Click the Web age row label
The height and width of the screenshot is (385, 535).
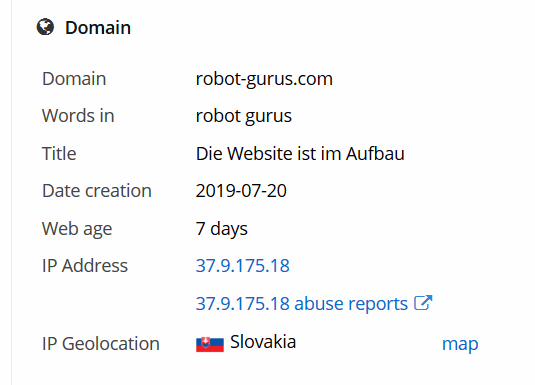pyautogui.click(x=77, y=229)
